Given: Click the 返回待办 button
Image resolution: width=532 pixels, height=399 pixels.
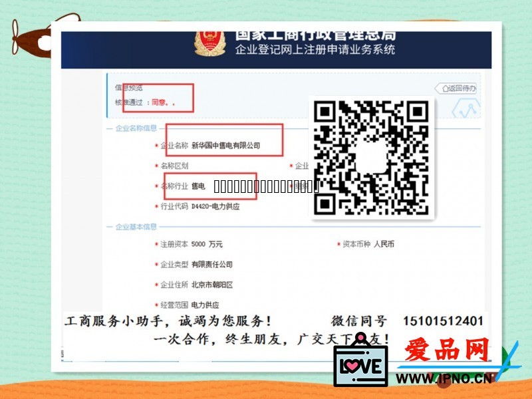Looking at the screenshot, I should [x=456, y=88].
